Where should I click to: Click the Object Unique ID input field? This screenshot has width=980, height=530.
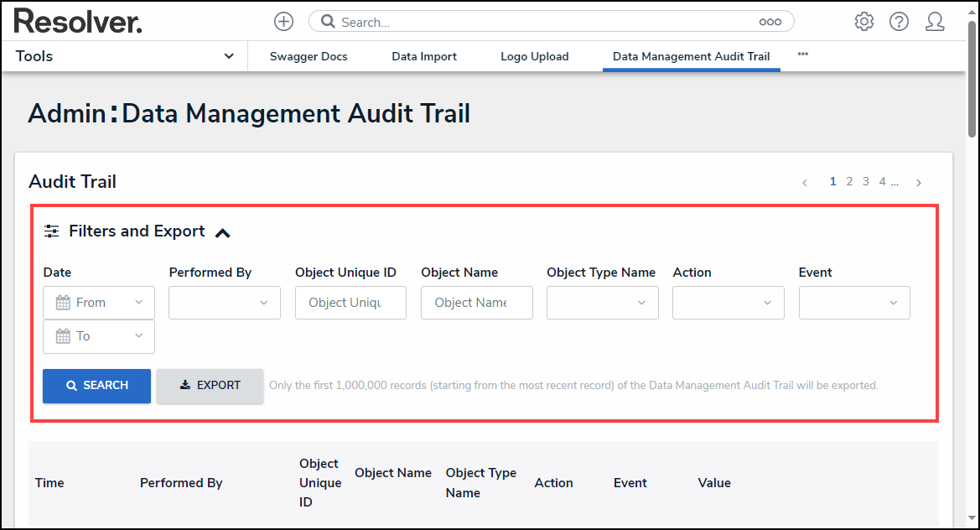click(350, 303)
